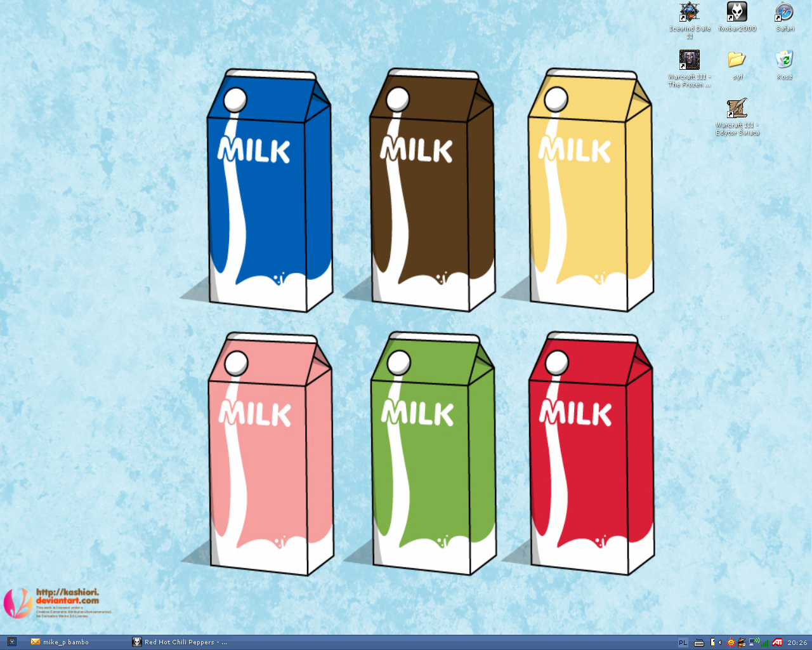The width and height of the screenshot is (812, 650).
Task: Select Warcraft III The Frozen Throne shortcut
Action: 690,60
